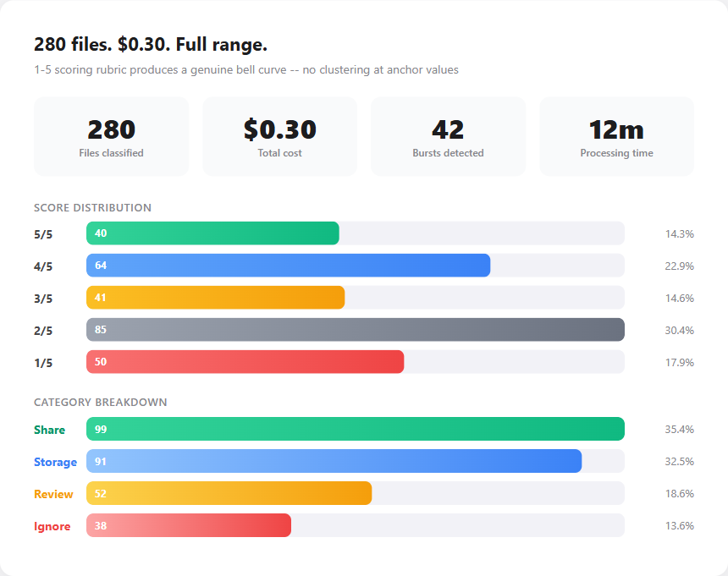Click the 2/5 score label

(43, 331)
